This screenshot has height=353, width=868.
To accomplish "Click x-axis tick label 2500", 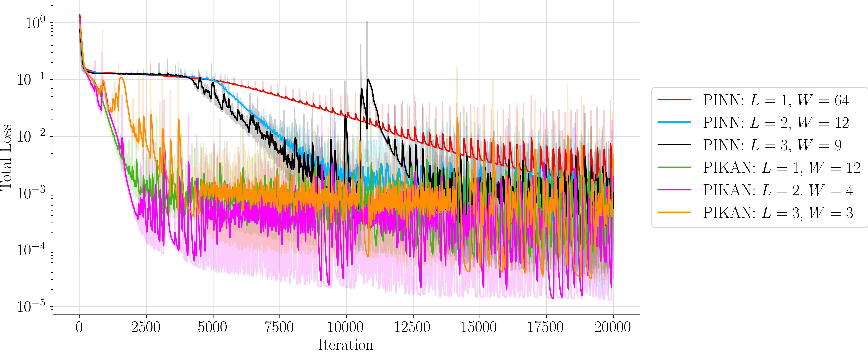I will (146, 327).
